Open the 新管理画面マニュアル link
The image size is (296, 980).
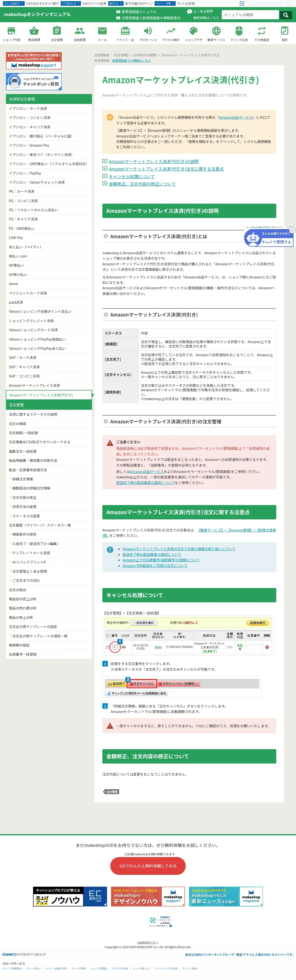pyautogui.click(x=136, y=12)
